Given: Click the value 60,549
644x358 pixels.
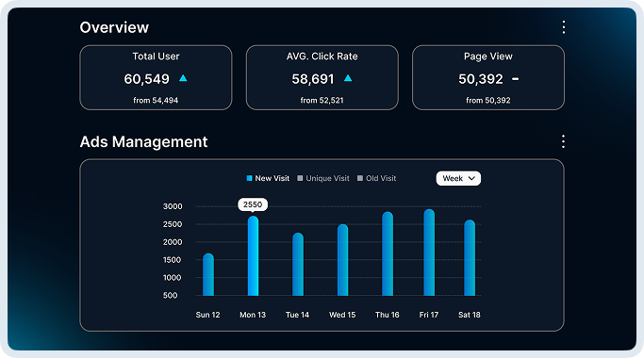Looking at the screenshot, I should [147, 79].
